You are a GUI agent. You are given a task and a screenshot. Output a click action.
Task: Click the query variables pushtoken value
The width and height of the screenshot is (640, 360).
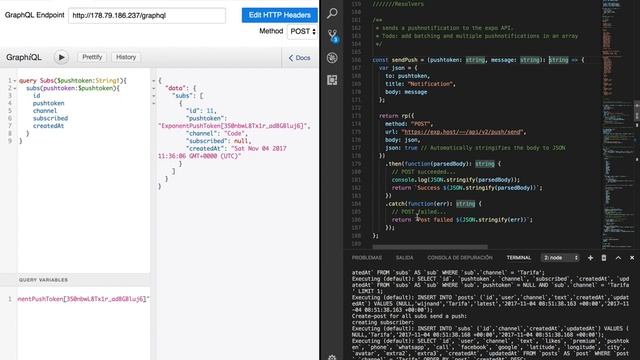[83, 299]
